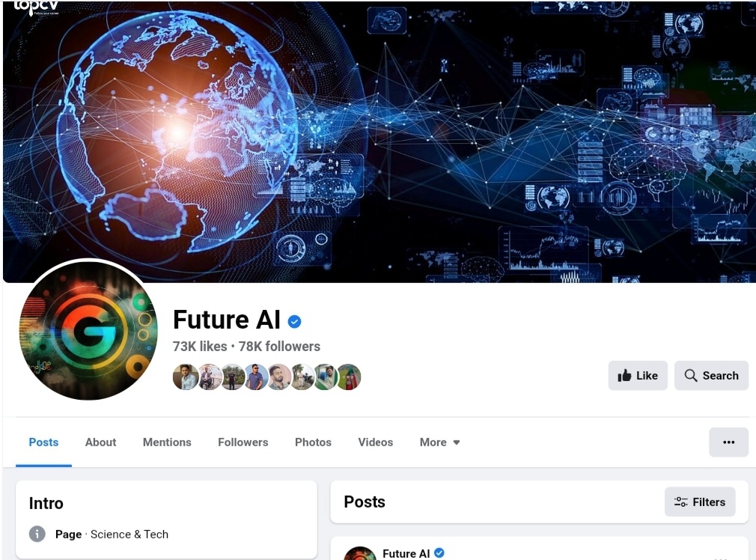Go to the Photos tab
The height and width of the screenshot is (560, 756).
coord(313,442)
